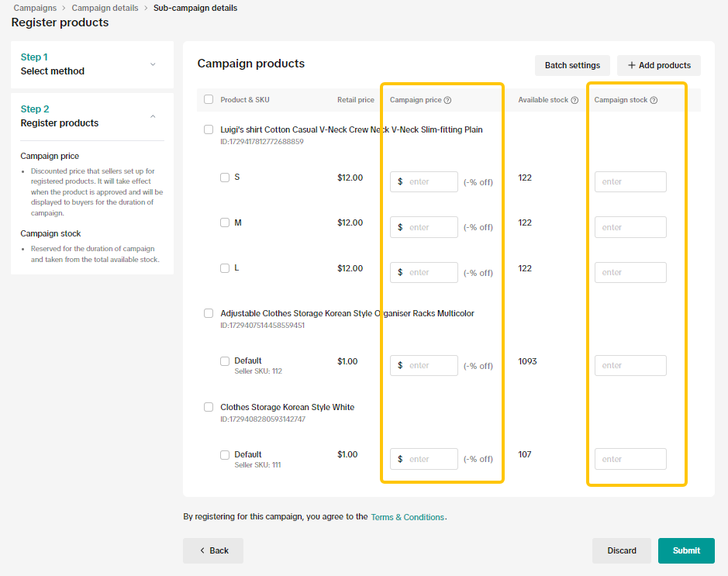
Task: Submit the campaign product registration
Action: coord(686,550)
